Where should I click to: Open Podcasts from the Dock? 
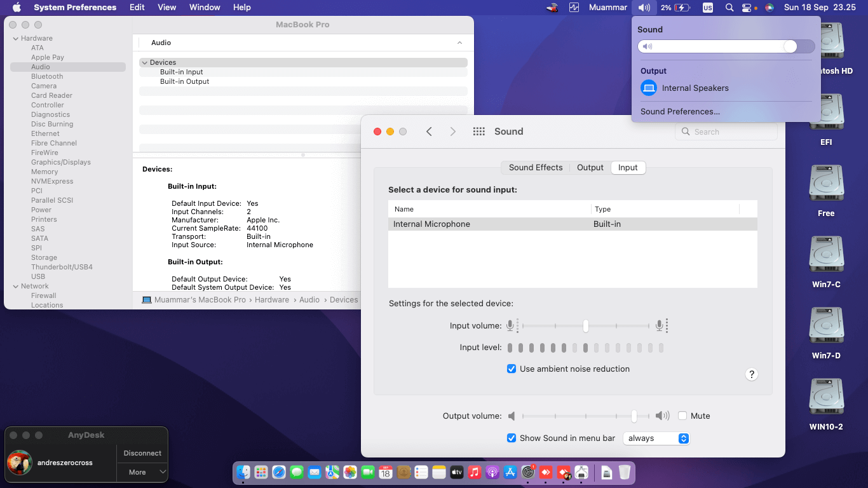(492, 472)
